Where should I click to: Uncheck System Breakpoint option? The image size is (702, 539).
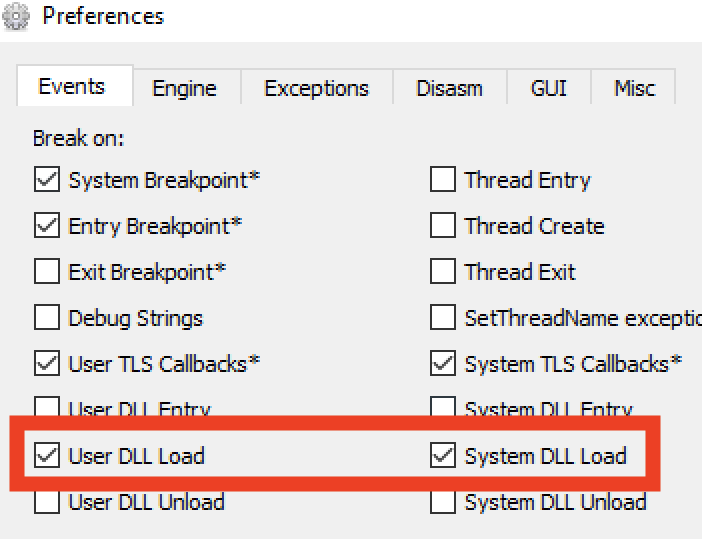point(47,181)
